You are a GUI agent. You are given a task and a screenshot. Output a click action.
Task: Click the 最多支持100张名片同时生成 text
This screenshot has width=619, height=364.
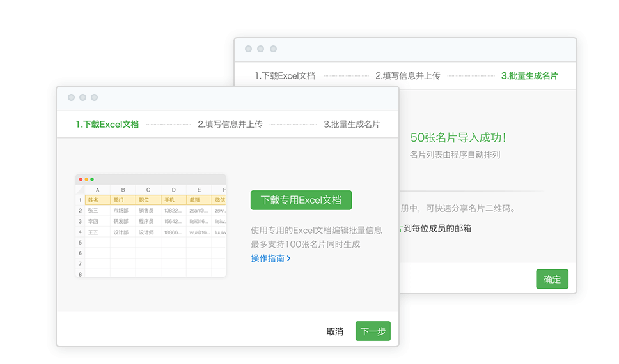tap(305, 245)
